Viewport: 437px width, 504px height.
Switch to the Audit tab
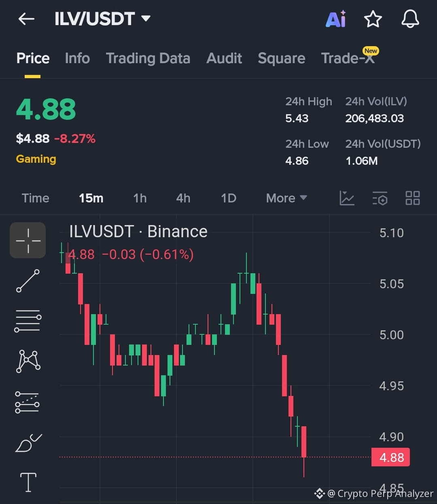(x=224, y=58)
